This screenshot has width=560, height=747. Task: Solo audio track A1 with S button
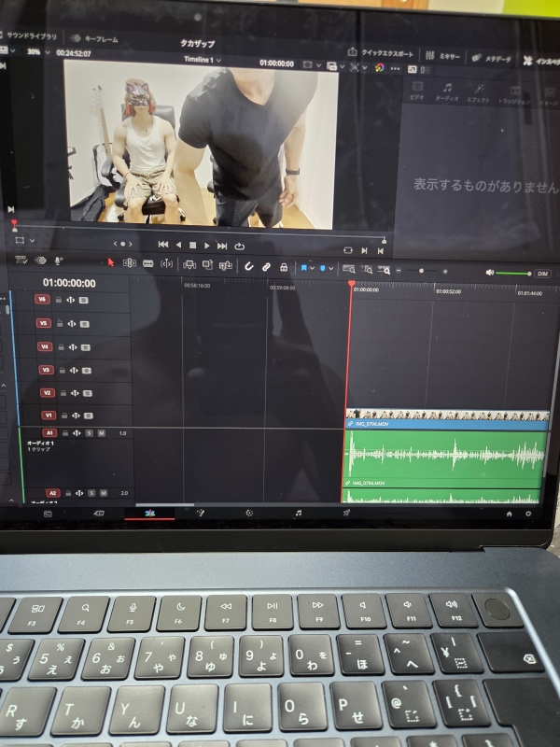point(89,433)
